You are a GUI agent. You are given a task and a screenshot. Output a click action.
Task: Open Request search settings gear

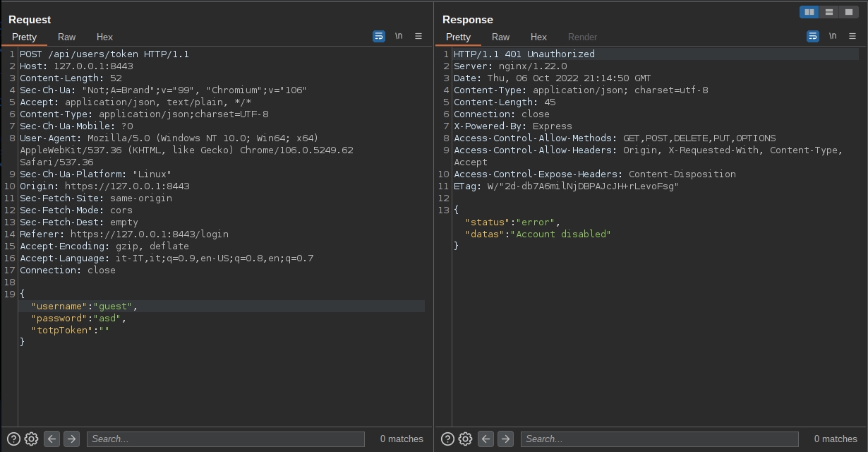(31, 439)
